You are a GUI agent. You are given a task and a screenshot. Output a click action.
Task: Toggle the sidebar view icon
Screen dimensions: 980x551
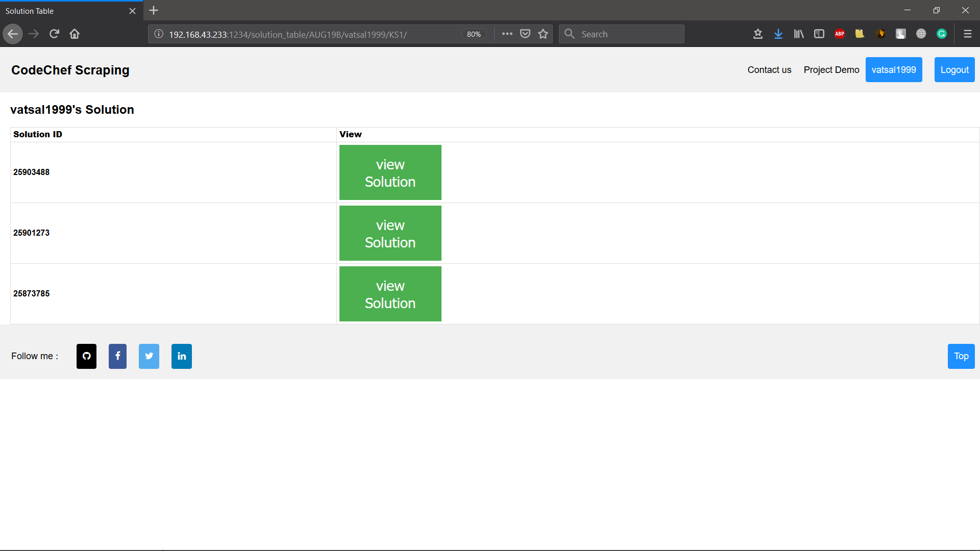coord(819,34)
